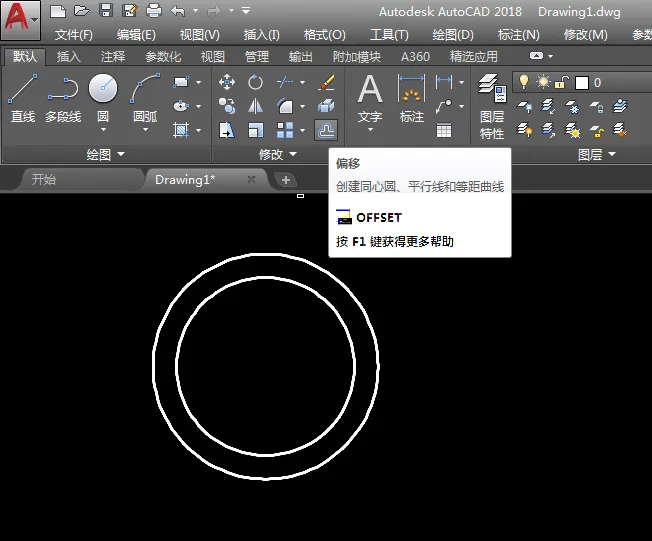
Task: Toggle layer 0 on/off light bulb
Action: tap(524, 82)
